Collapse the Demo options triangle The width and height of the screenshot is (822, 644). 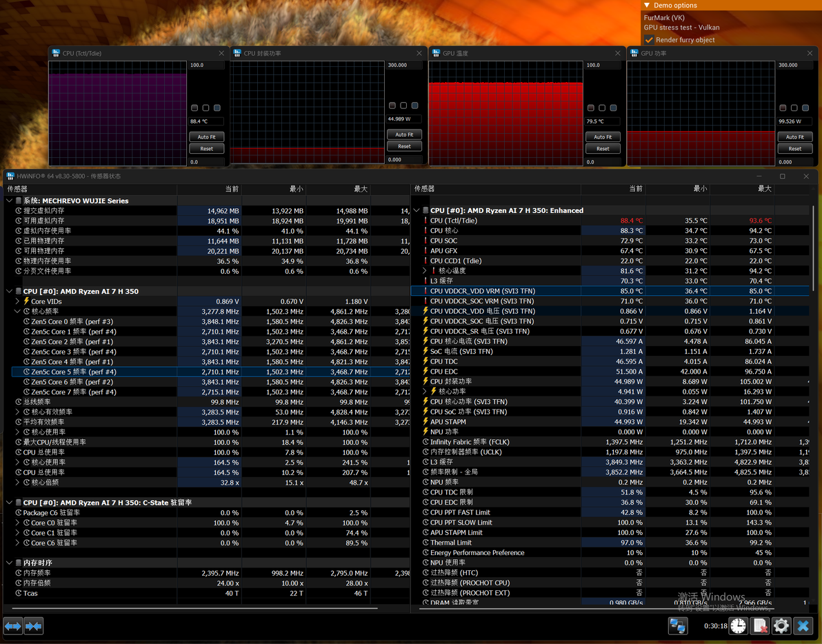tap(647, 6)
